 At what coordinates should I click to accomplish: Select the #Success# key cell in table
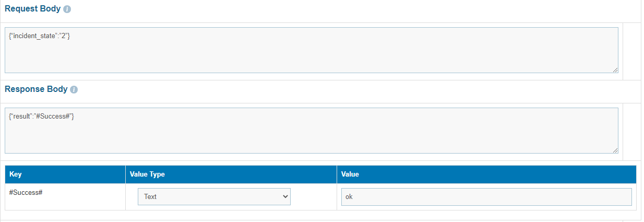click(x=26, y=193)
